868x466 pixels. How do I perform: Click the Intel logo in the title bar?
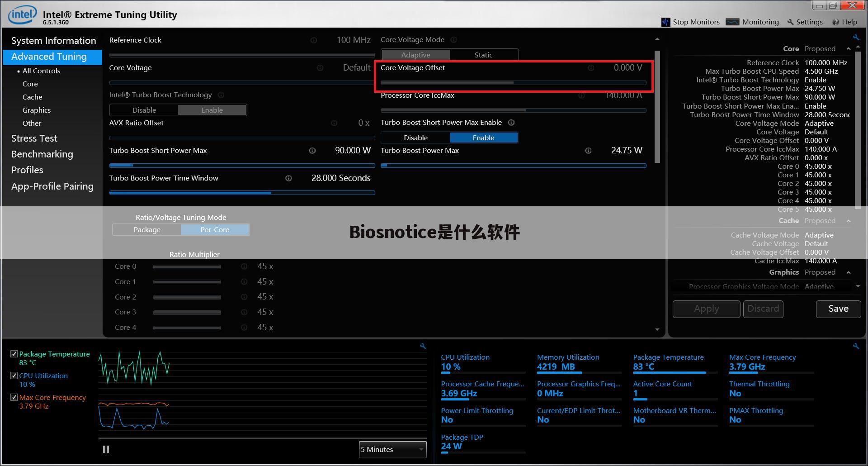[x=22, y=14]
